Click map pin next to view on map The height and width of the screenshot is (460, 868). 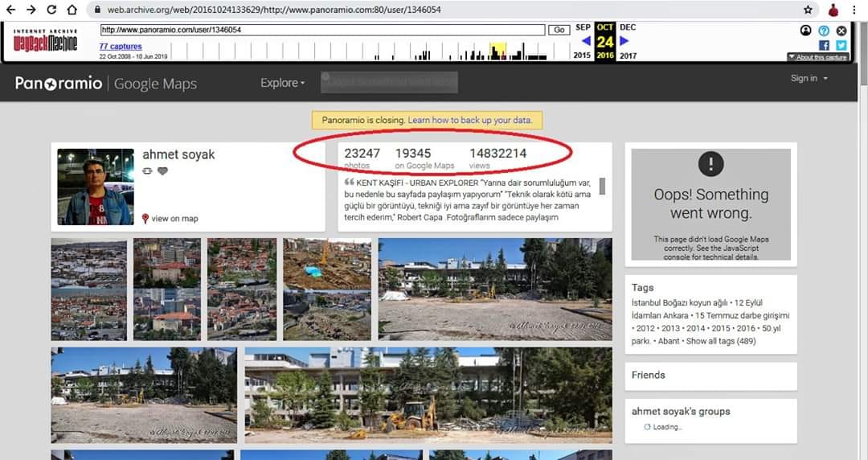pos(145,219)
